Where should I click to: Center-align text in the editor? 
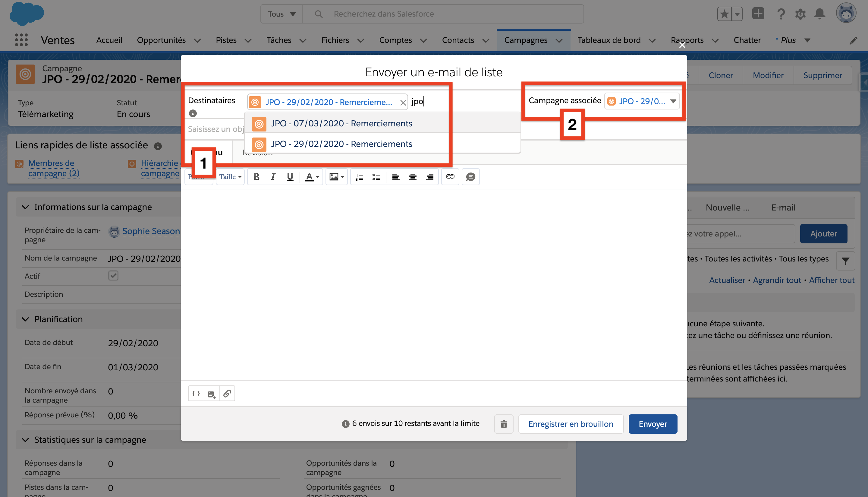(413, 177)
